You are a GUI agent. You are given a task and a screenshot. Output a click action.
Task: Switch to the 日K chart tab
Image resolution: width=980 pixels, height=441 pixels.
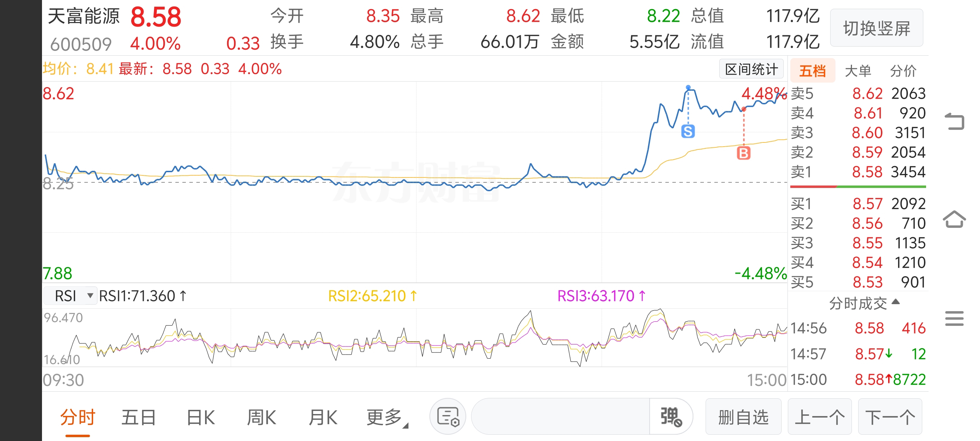[x=201, y=418]
